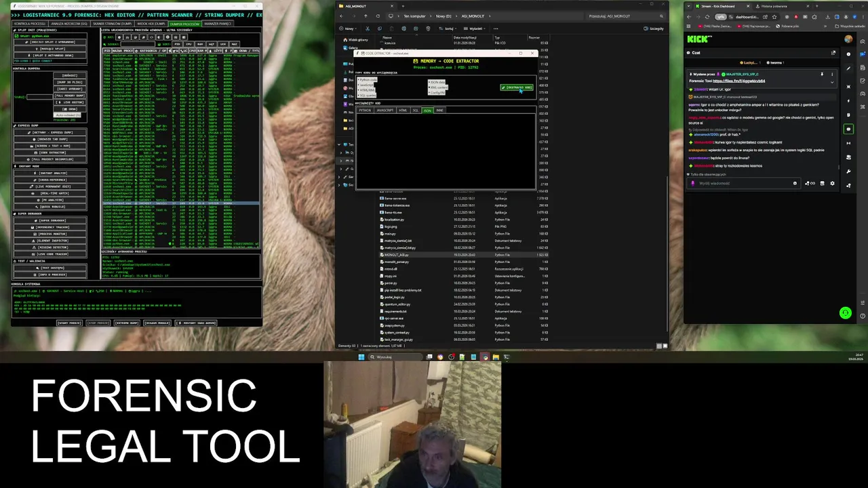
Task: Click the [EKSTRAHUJ KOD] button
Action: 517,87
